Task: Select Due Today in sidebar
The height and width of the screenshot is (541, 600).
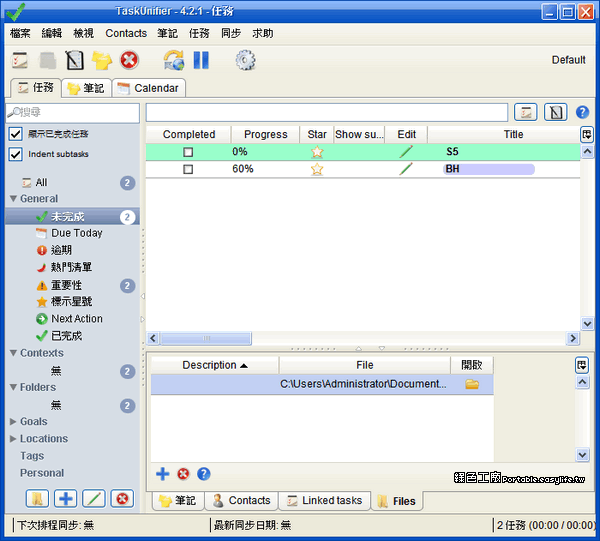Action: 77,233
